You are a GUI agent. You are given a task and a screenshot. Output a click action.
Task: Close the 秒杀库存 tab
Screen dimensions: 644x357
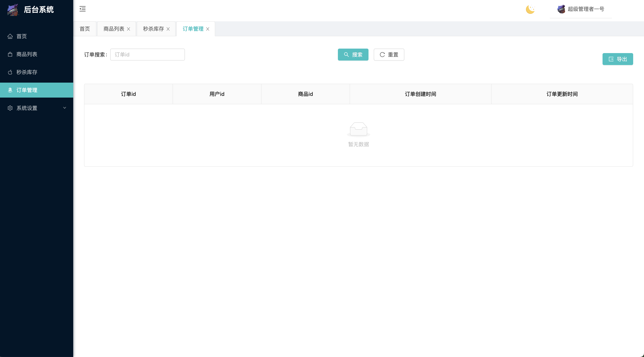coord(168,29)
